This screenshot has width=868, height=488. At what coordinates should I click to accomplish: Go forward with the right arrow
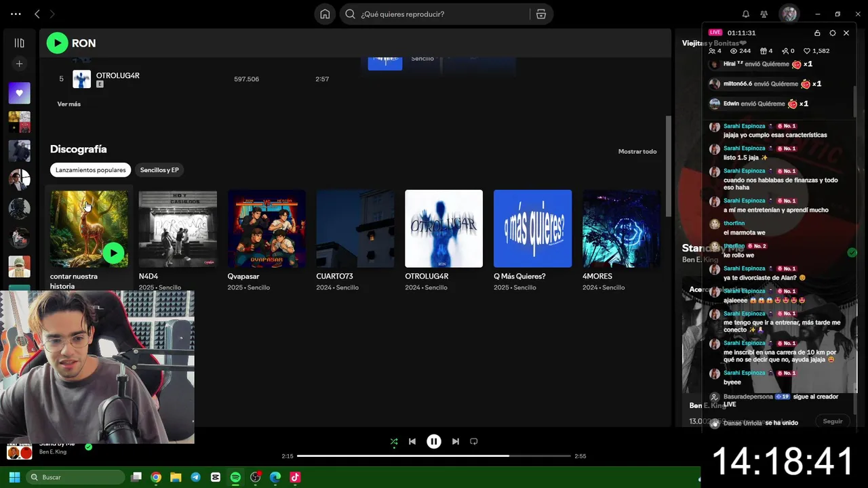[x=52, y=14]
